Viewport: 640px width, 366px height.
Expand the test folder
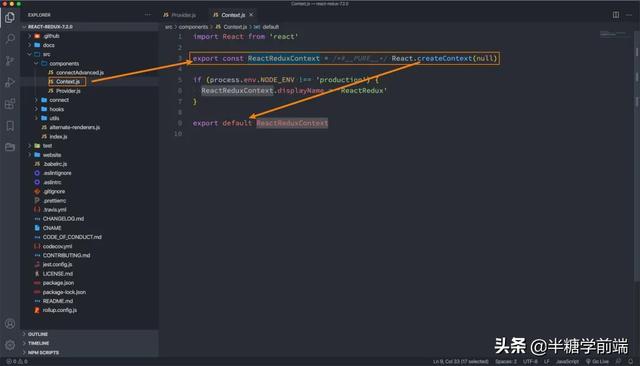[89, 146]
